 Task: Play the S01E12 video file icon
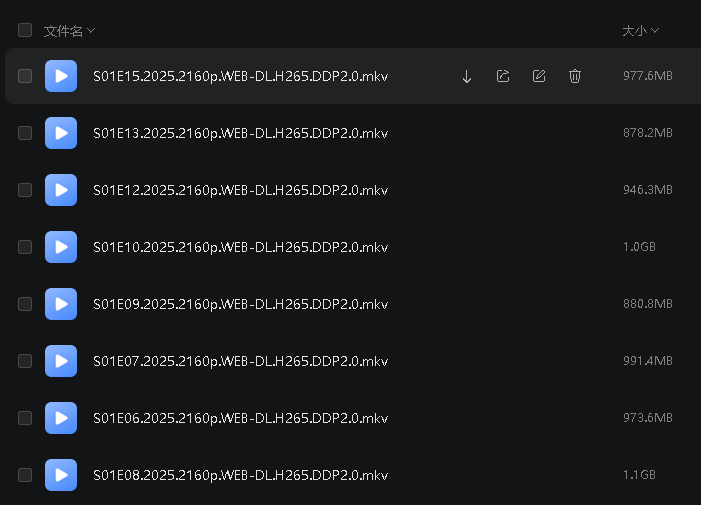click(61, 190)
